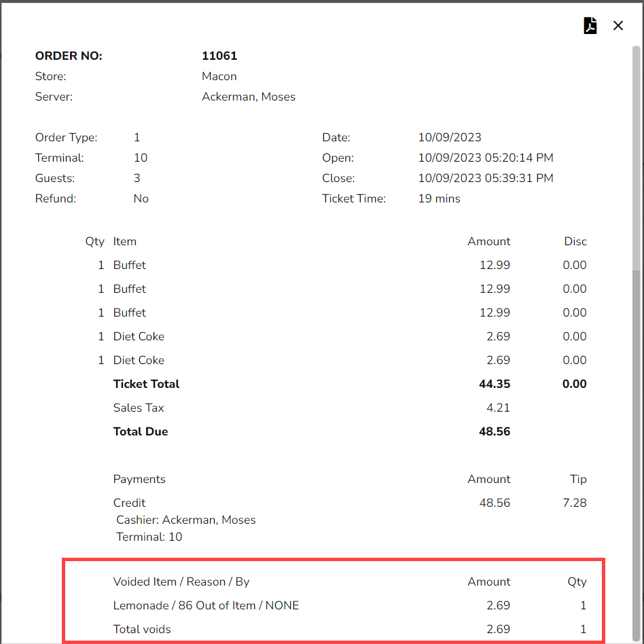Select server name Ackerman, Moses

coord(249,97)
